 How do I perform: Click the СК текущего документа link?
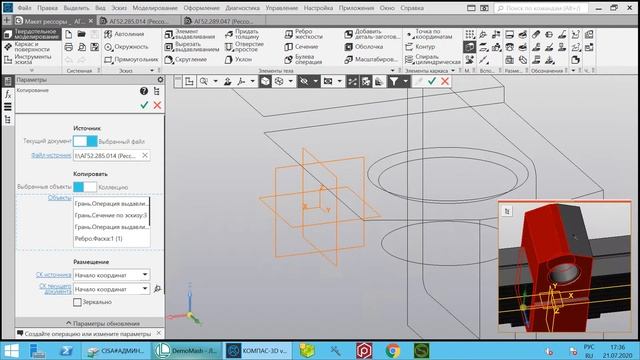[55, 289]
